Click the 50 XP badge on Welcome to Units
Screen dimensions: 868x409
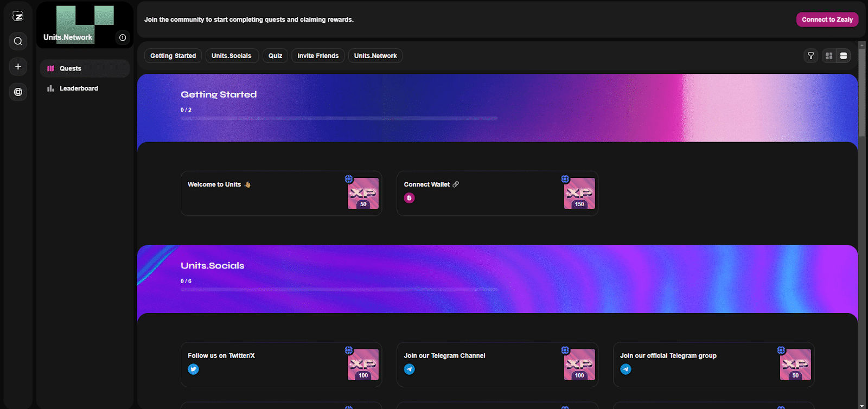[x=363, y=193]
